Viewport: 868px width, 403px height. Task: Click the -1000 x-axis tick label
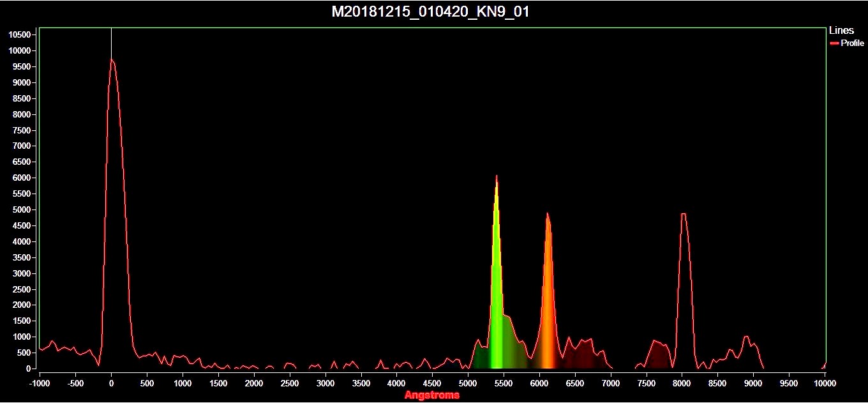(x=40, y=383)
